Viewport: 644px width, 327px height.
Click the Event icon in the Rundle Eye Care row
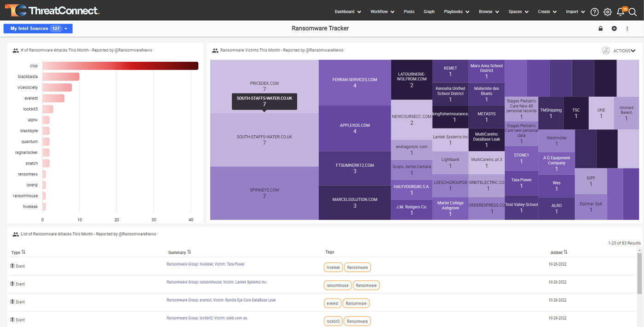(x=12, y=302)
